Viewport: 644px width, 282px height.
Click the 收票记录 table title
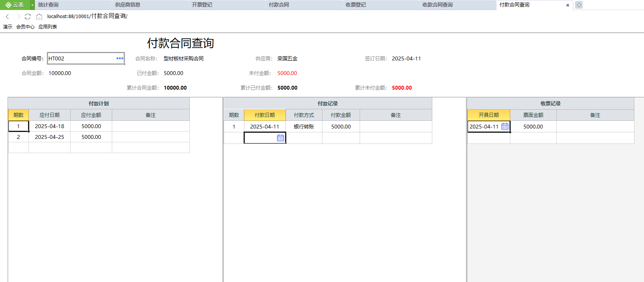click(551, 103)
